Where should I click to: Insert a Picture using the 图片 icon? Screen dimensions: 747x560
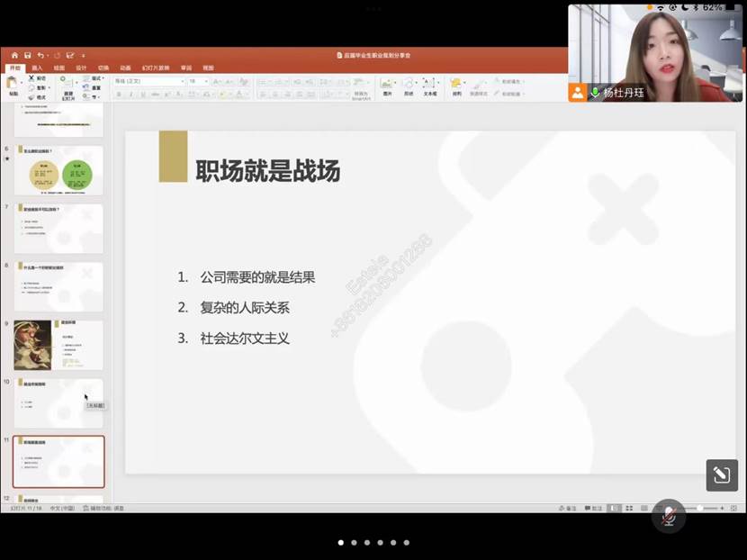[385, 83]
